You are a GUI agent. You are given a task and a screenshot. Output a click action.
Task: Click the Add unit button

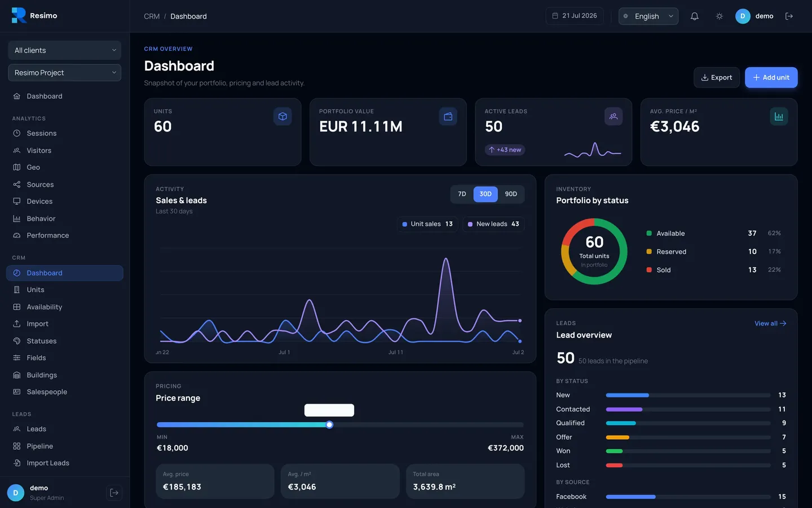pyautogui.click(x=771, y=77)
